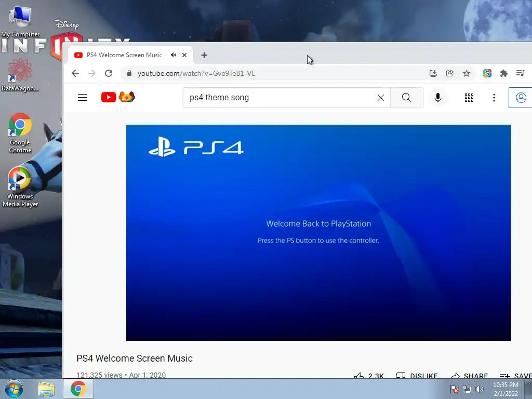The image size is (532, 399).
Task: Click the Chrome taskbar button
Action: (x=78, y=389)
